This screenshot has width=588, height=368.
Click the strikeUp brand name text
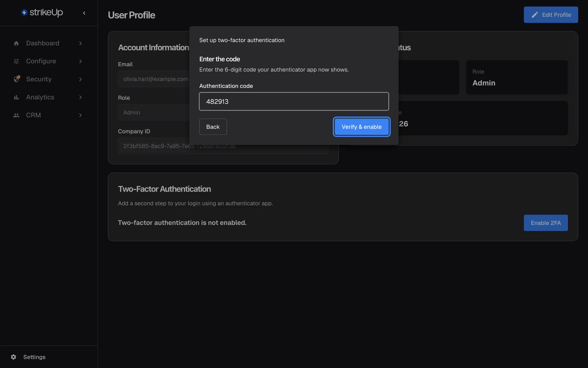(x=46, y=12)
